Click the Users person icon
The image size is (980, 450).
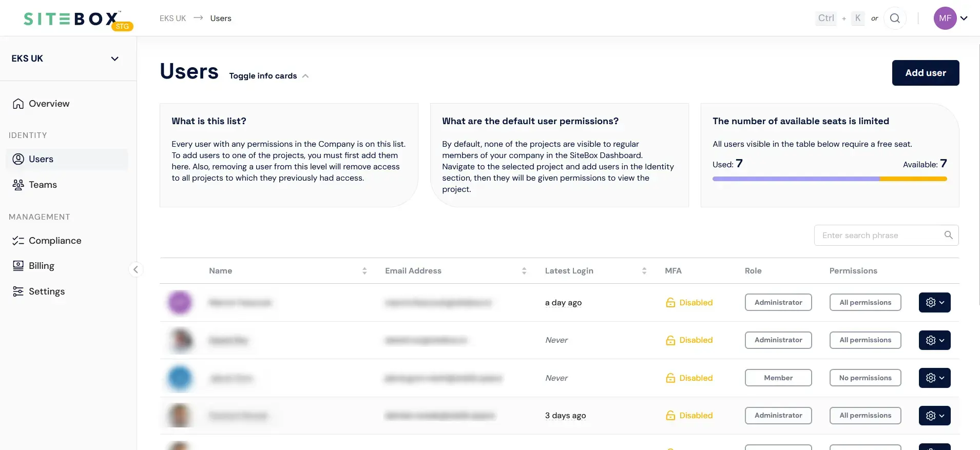click(x=18, y=159)
